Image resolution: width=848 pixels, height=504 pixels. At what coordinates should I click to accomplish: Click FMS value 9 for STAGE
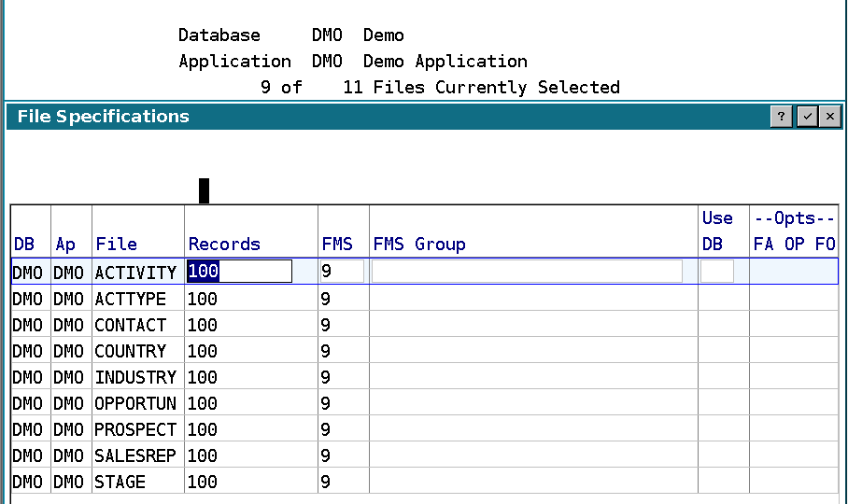(x=325, y=482)
